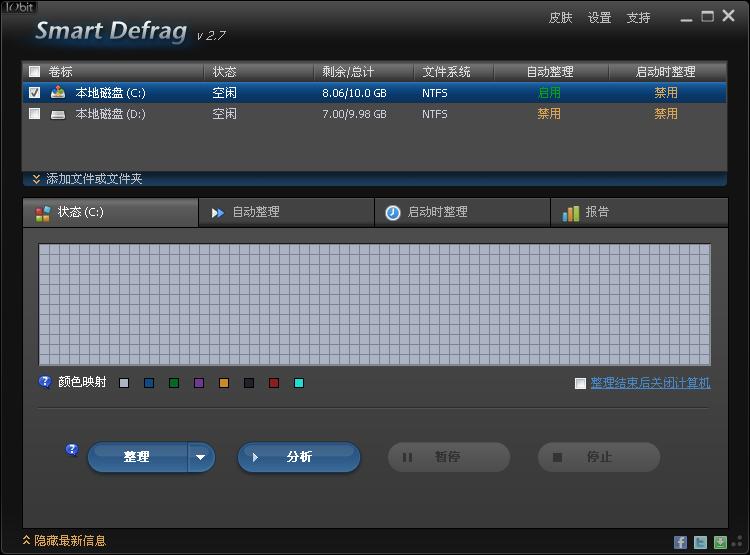Click the help icon beside 颜色映射
Viewport: 750px width, 555px height.
coord(45,382)
